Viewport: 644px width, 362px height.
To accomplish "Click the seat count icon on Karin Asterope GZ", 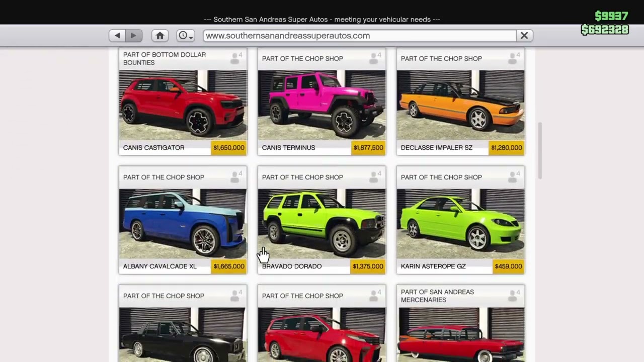I will pyautogui.click(x=514, y=177).
